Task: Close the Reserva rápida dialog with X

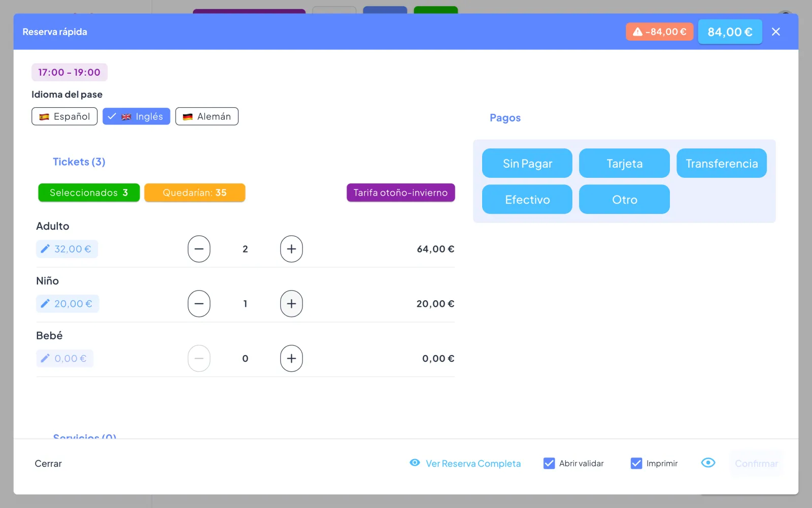Action: coord(775,31)
